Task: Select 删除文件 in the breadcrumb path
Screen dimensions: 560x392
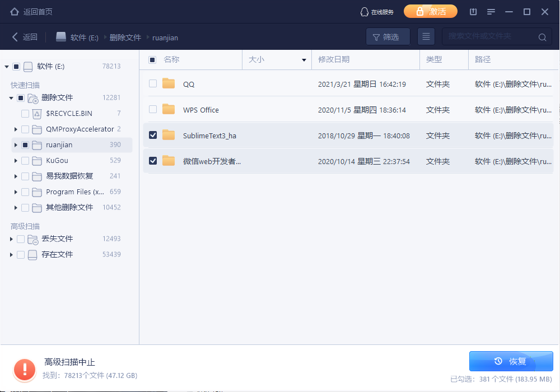Action: point(125,38)
